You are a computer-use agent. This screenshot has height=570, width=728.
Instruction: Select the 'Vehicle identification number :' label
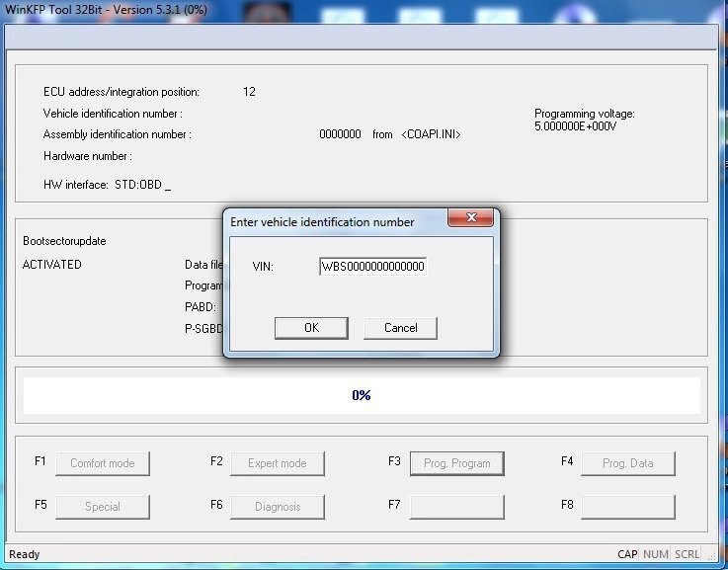[x=113, y=114]
